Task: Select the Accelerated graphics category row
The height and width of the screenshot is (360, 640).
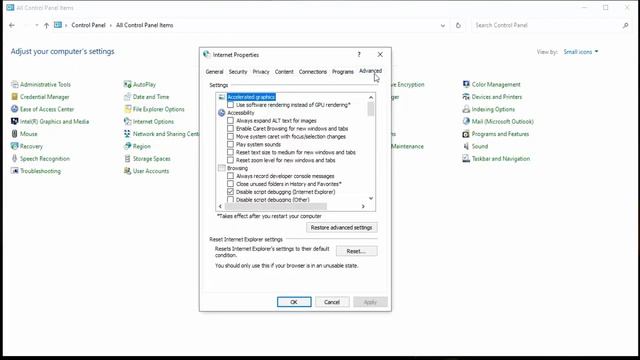Action: click(251, 97)
